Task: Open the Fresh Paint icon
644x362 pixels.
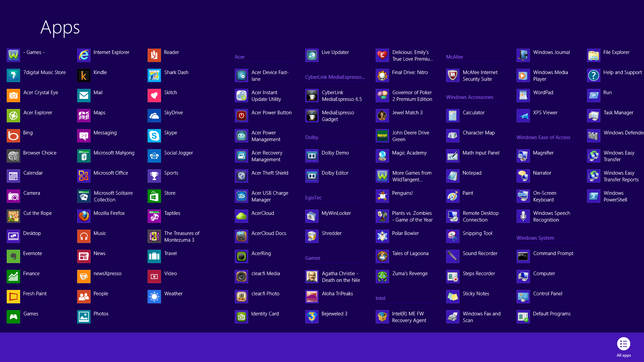Action: point(13,297)
